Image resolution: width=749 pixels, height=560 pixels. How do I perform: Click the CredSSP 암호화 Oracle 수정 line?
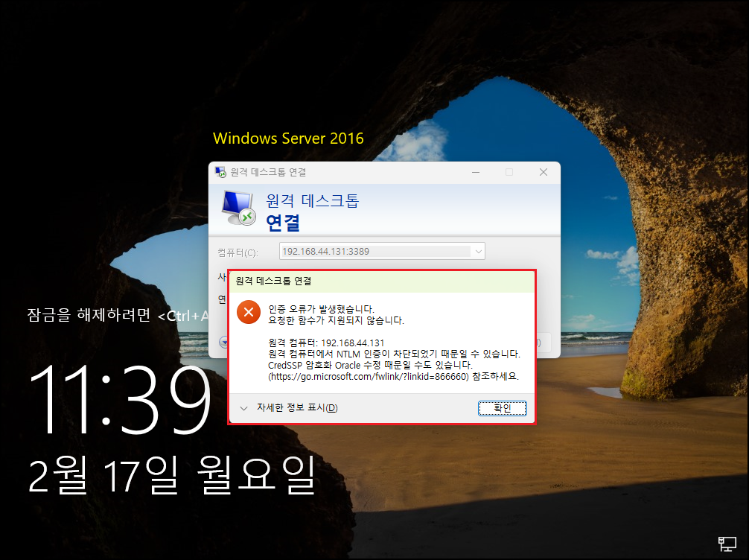pos(370,365)
